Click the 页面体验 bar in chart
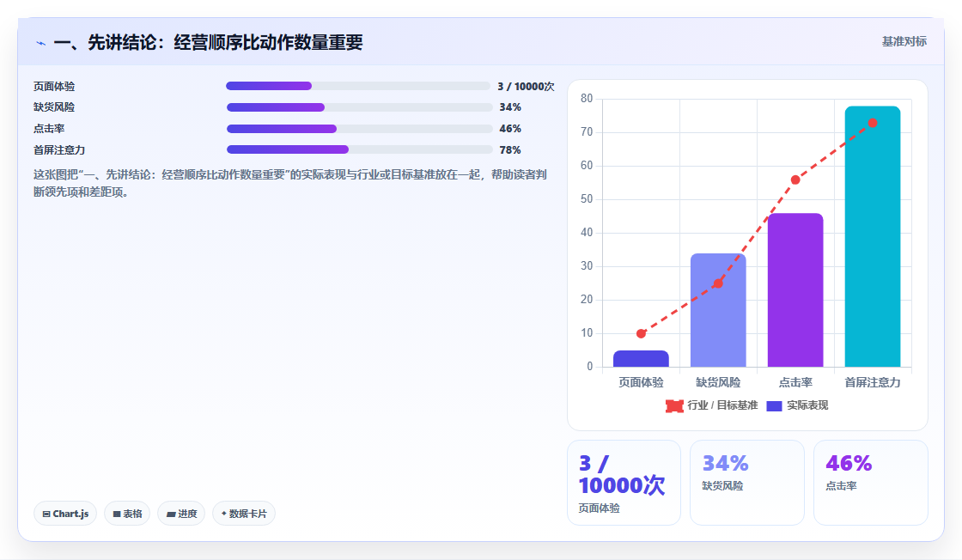The image size is (962, 560). click(641, 359)
